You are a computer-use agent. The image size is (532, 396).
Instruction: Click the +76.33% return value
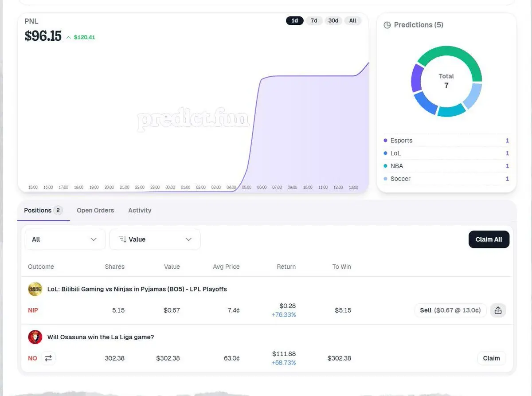coord(283,315)
